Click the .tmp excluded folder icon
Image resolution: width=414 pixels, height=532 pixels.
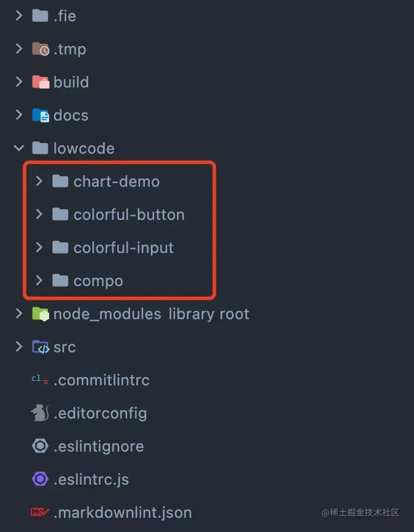pyautogui.click(x=39, y=49)
